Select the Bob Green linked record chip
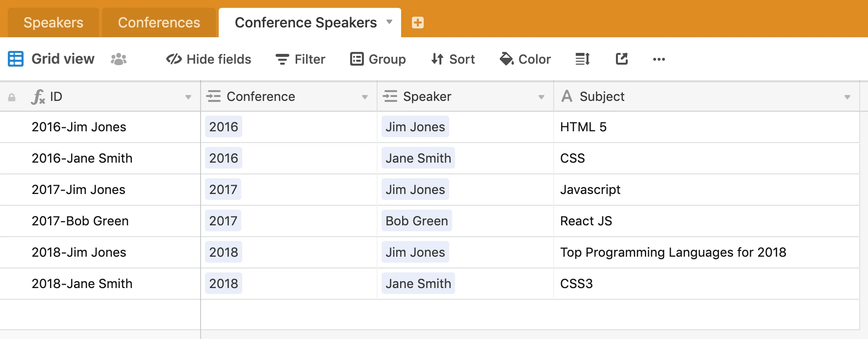 click(416, 221)
